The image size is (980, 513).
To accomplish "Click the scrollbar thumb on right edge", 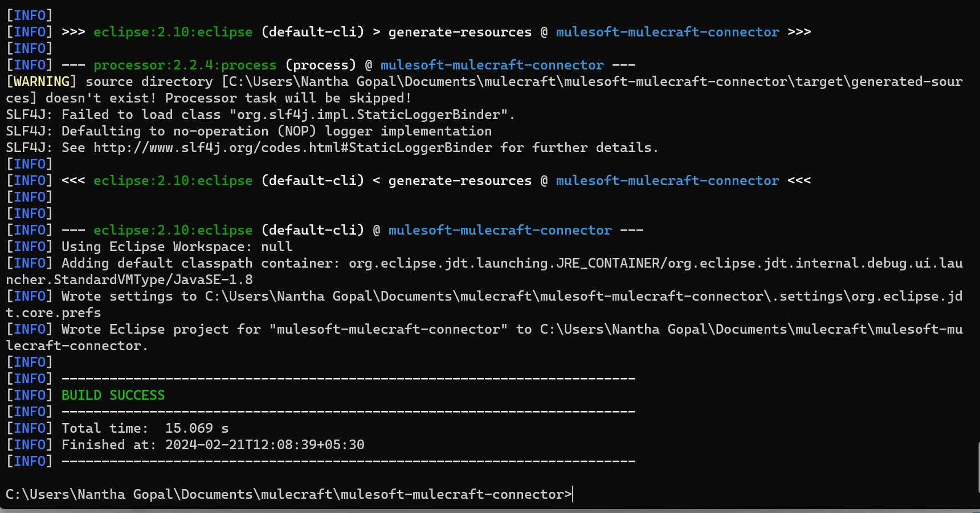I will click(x=978, y=467).
